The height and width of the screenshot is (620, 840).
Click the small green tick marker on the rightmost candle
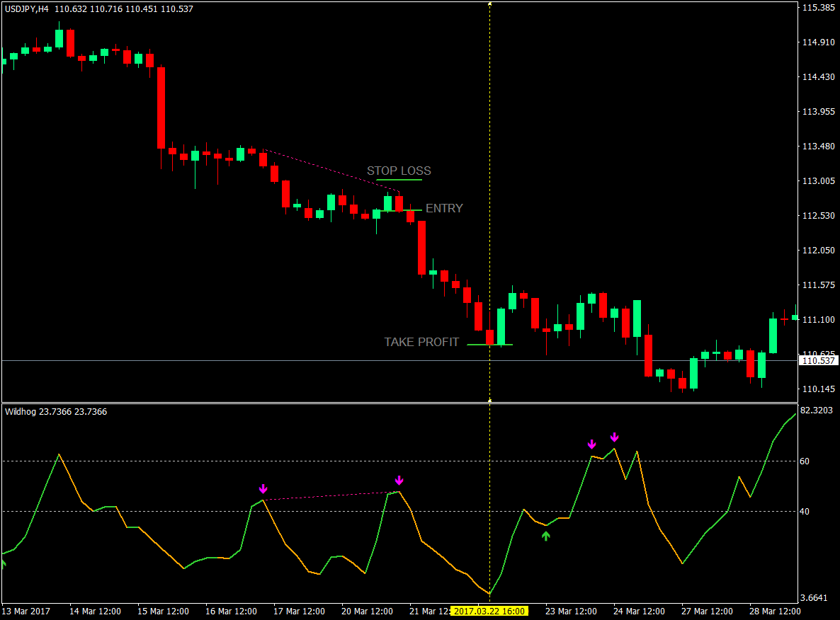[x=793, y=318]
